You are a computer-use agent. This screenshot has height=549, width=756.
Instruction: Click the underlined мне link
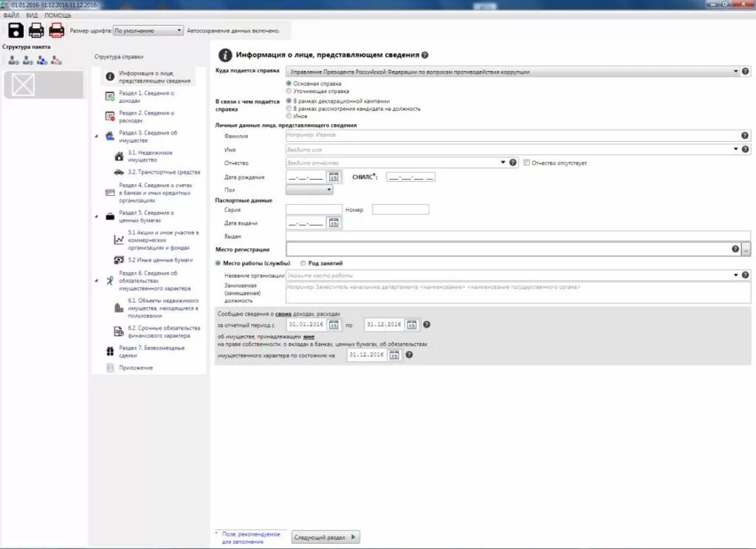click(309, 336)
